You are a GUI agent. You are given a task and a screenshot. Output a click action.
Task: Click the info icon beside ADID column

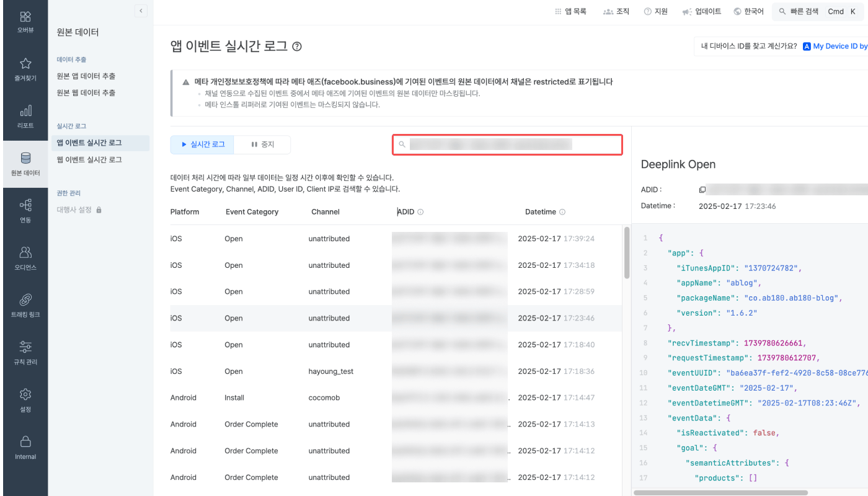pos(420,212)
